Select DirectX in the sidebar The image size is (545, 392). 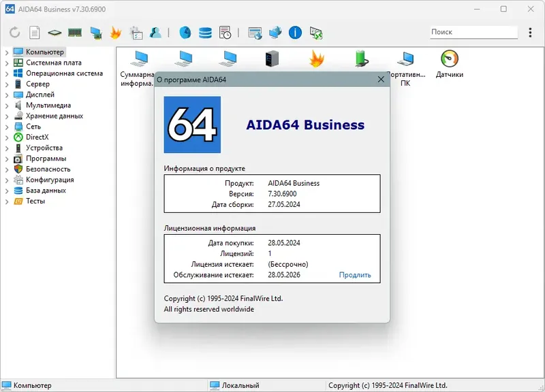(x=37, y=137)
